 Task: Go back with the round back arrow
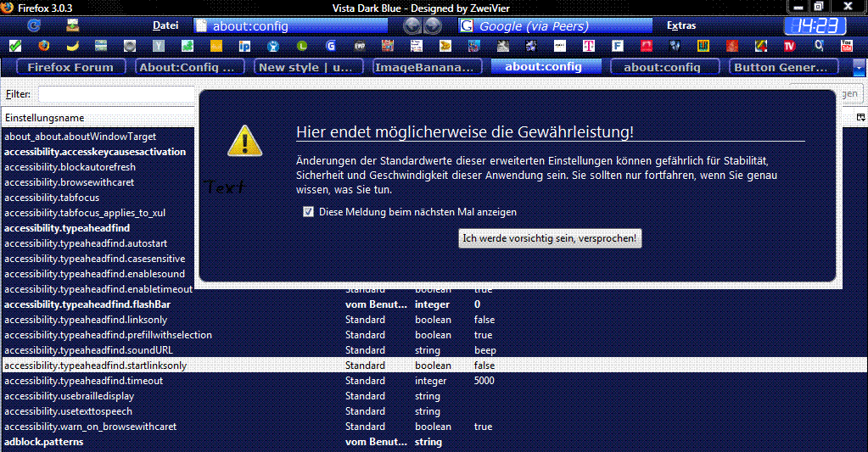[x=412, y=25]
